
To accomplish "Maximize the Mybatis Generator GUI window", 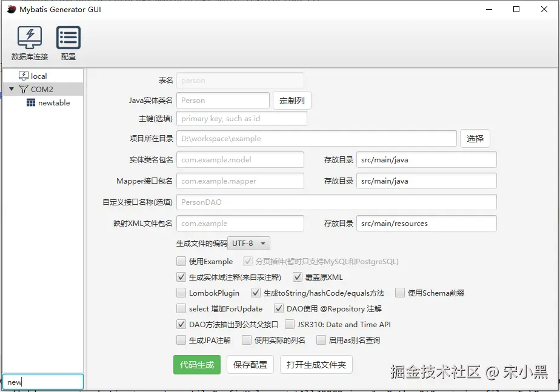I will tap(516, 9).
